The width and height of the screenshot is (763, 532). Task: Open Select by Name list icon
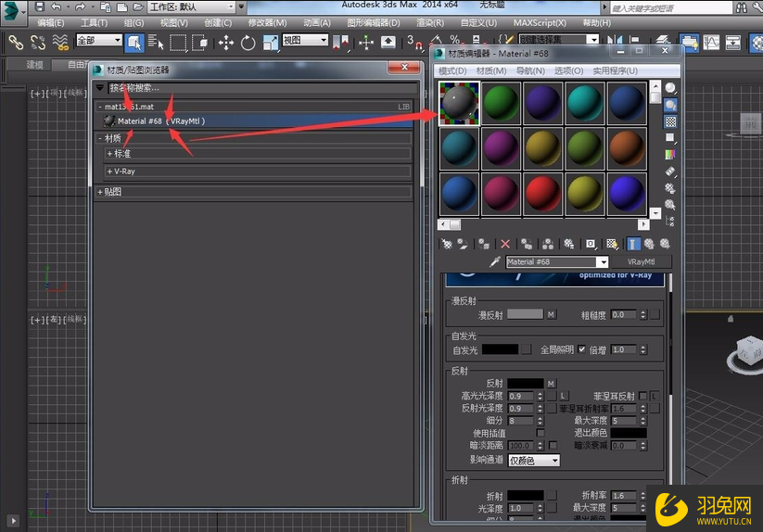pyautogui.click(x=156, y=43)
